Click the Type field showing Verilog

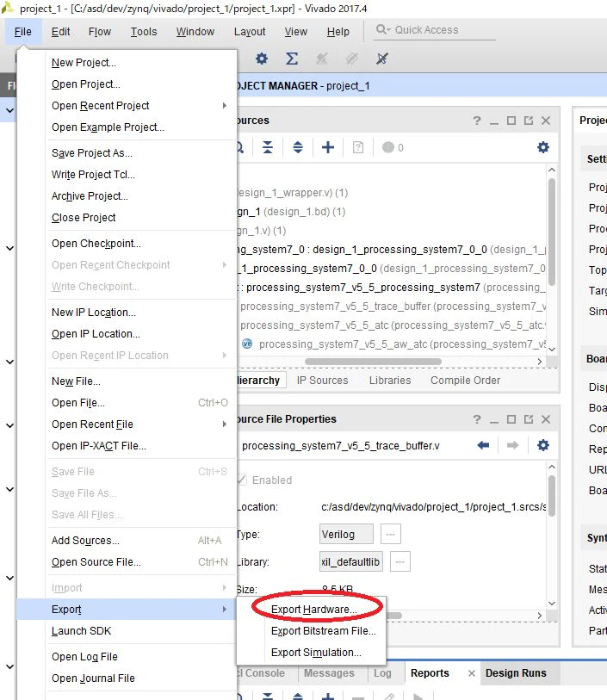click(x=346, y=534)
